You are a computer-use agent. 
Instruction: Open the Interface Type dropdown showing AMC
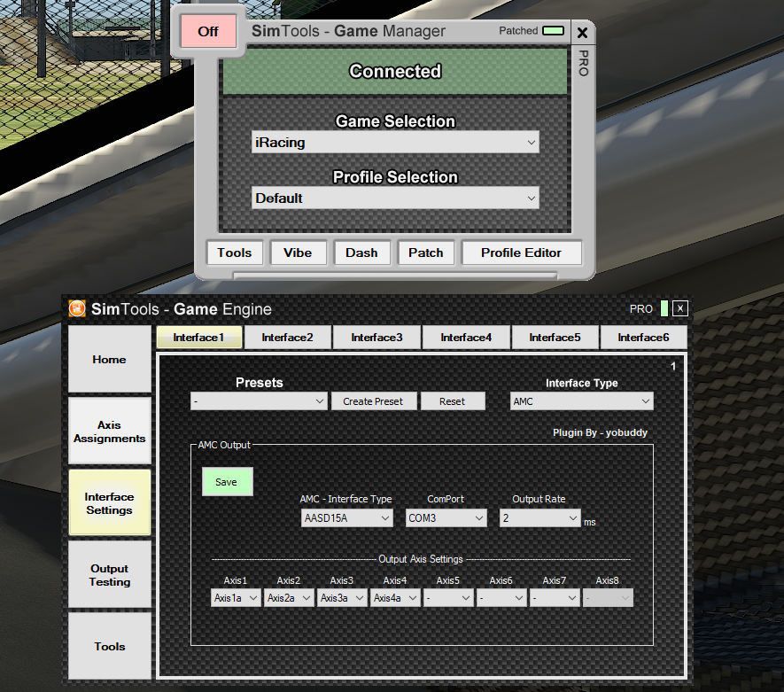(581, 401)
